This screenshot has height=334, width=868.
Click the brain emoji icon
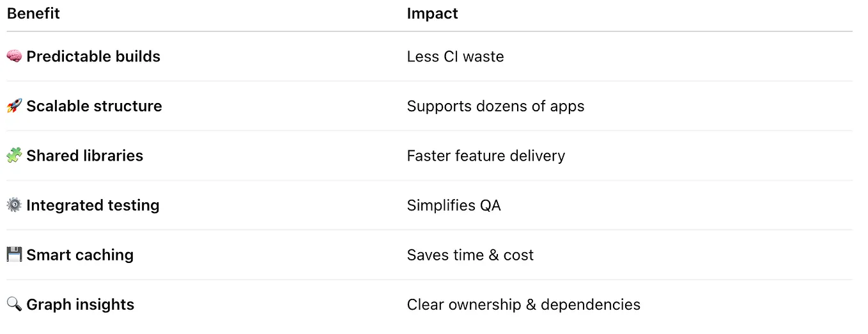tap(14, 57)
